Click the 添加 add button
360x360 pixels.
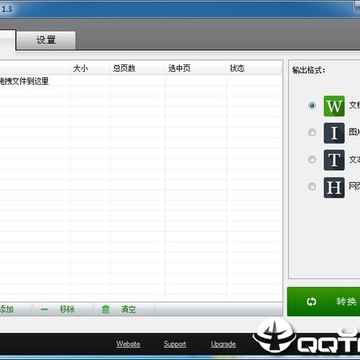pos(15,309)
